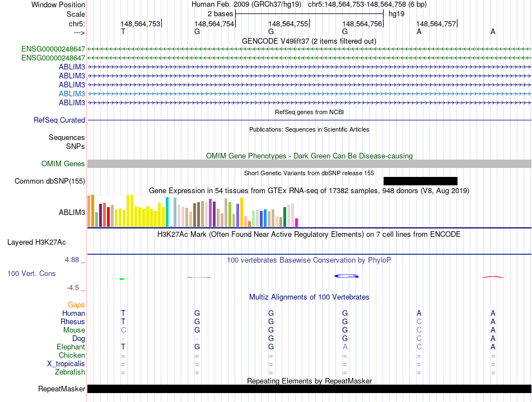Open Publications: Sequences in Scientific Articles title
This screenshot has height=402, width=532.
point(309,129)
